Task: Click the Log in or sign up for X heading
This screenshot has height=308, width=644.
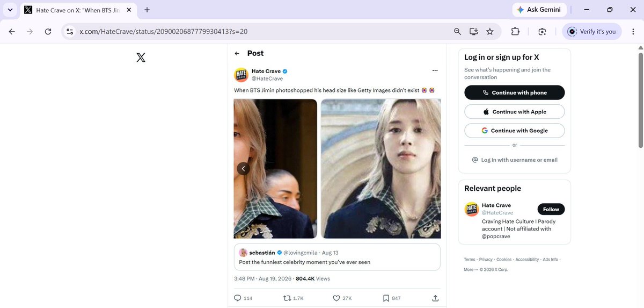Action: 502,58
